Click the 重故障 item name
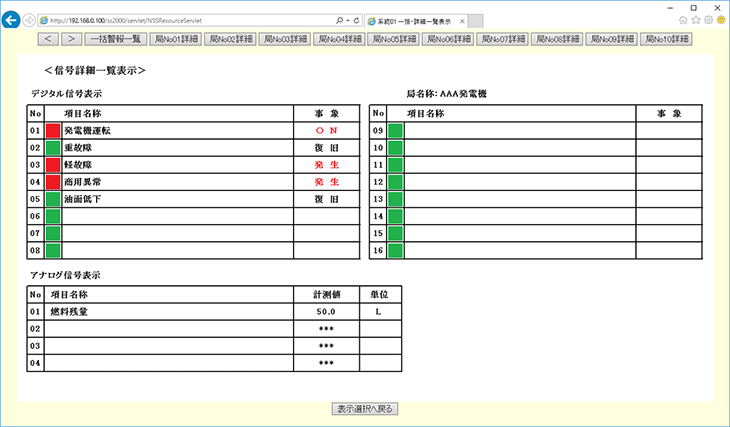Screen dimensions: 730x427 click(78, 148)
